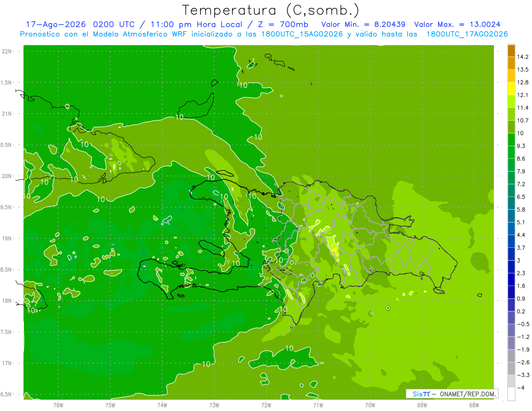
Task: Pick the green swatch between 10 and 9.3
Action: click(511, 139)
